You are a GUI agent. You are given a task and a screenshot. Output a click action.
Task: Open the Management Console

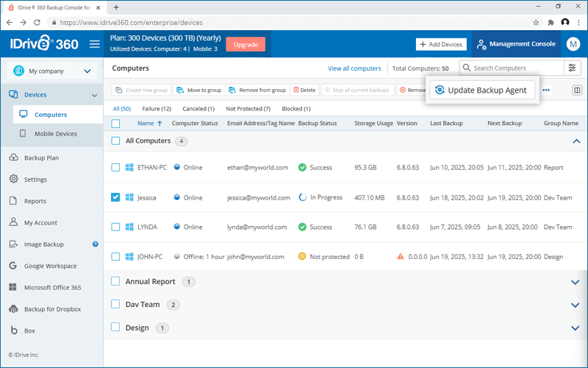point(516,44)
